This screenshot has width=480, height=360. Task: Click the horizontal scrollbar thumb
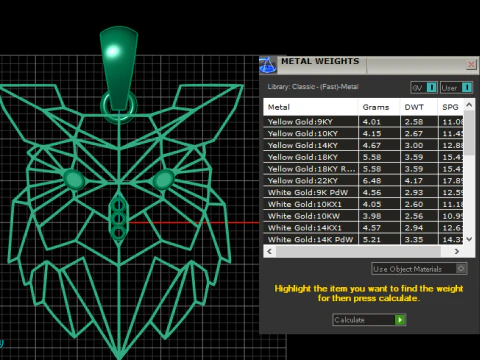click(358, 251)
